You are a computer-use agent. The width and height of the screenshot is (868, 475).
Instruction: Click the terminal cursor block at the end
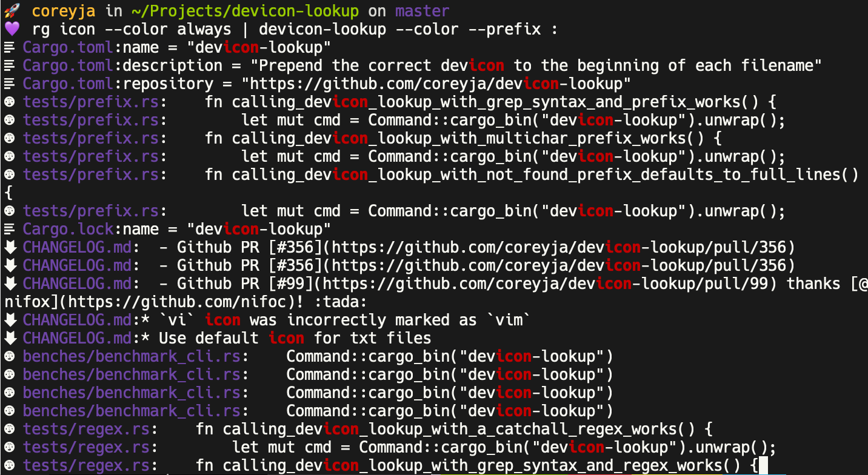[763, 465]
